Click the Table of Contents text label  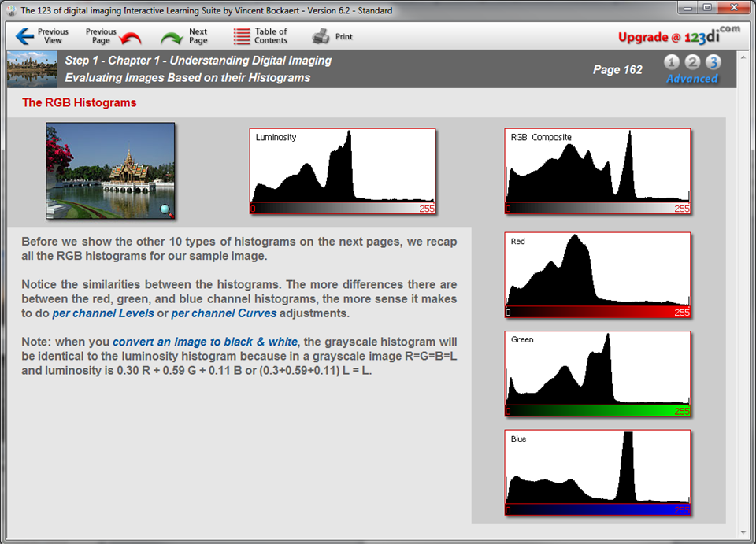[x=271, y=36]
